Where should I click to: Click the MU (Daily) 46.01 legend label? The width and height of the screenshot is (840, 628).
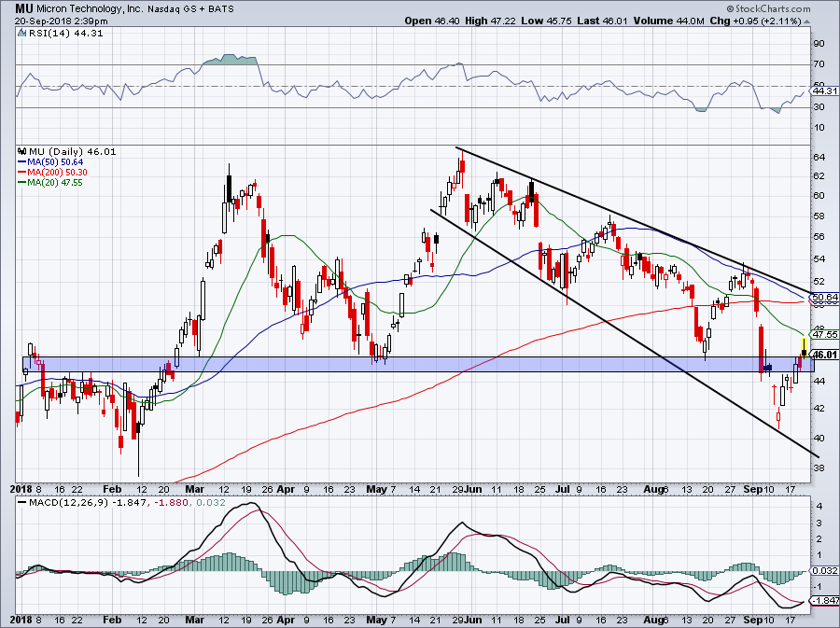coord(71,151)
